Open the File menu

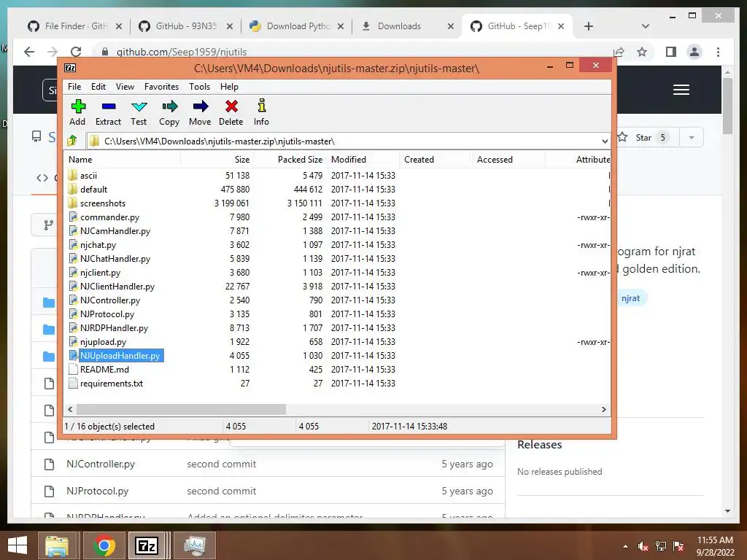pos(74,87)
